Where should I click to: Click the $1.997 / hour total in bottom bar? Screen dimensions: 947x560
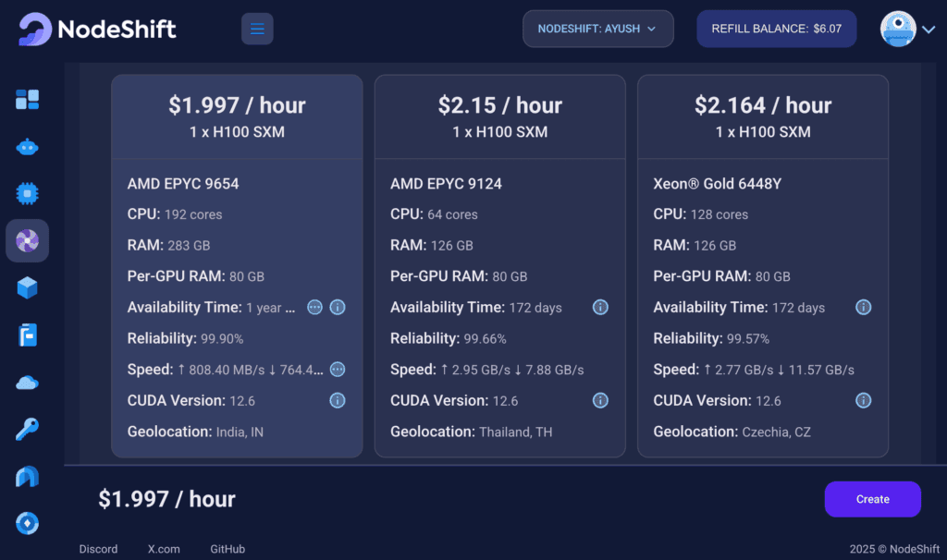point(166,499)
